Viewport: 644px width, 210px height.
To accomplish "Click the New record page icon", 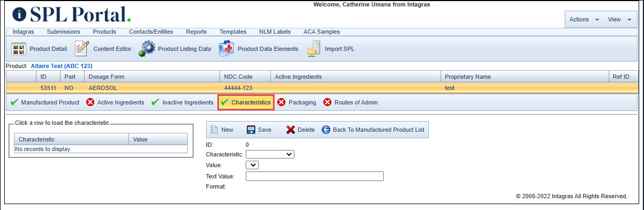I will pyautogui.click(x=214, y=130).
